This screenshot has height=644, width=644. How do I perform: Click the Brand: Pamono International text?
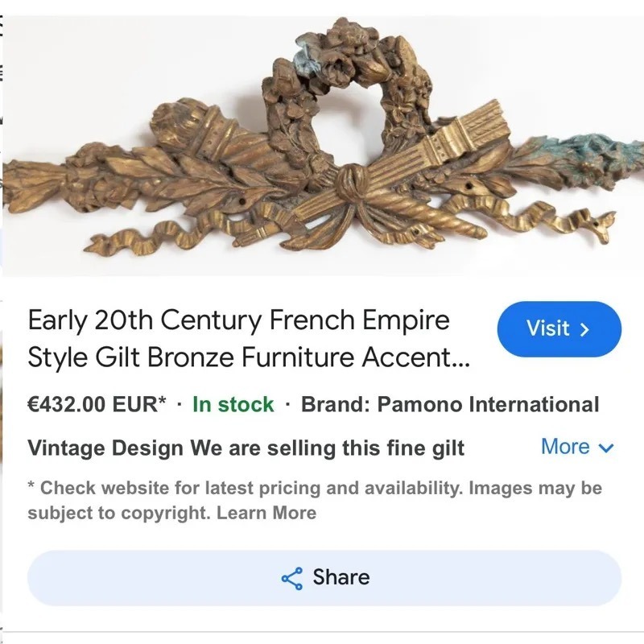(450, 404)
